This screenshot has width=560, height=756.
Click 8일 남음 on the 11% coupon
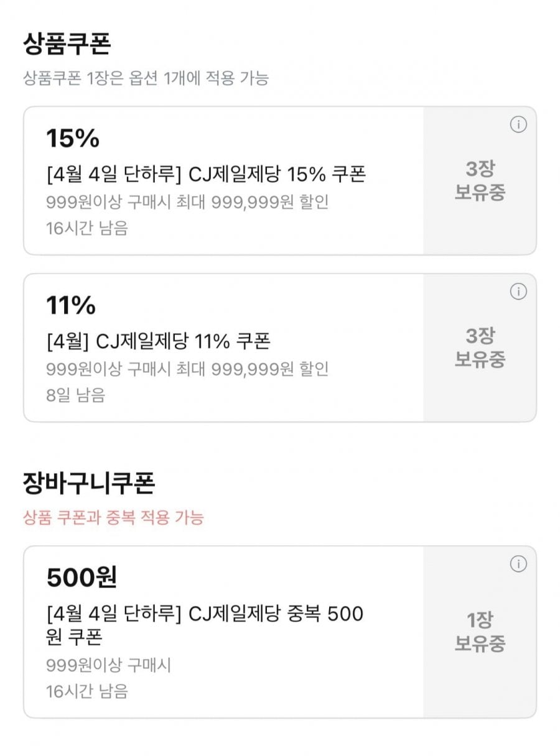coord(75,395)
